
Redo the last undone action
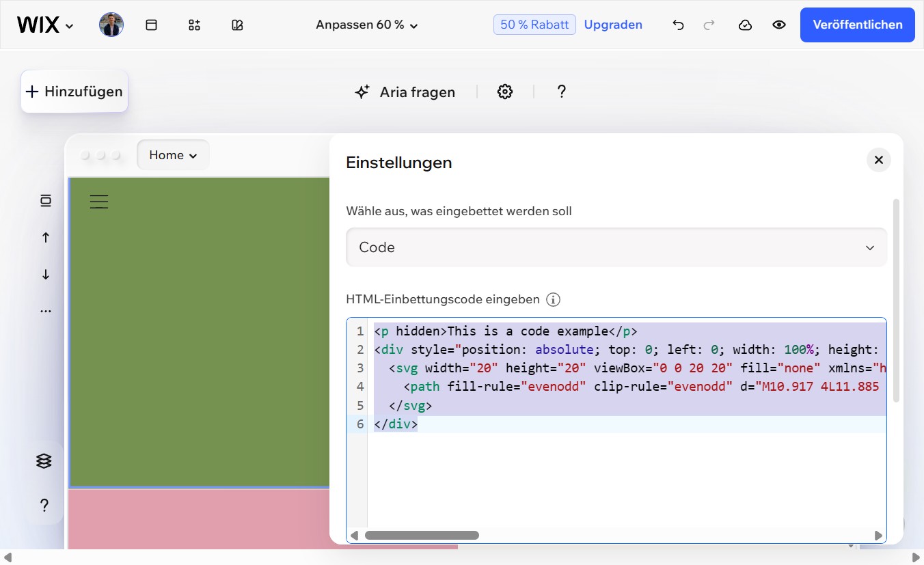[x=709, y=25]
